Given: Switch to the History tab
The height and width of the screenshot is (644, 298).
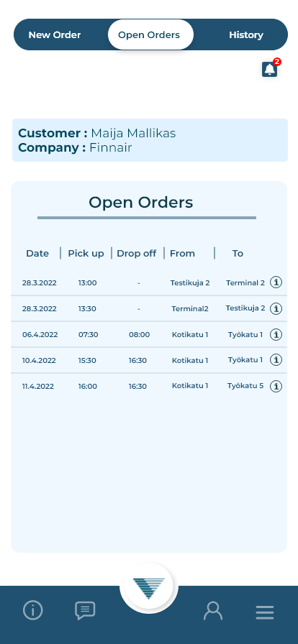Looking at the screenshot, I should pos(245,35).
